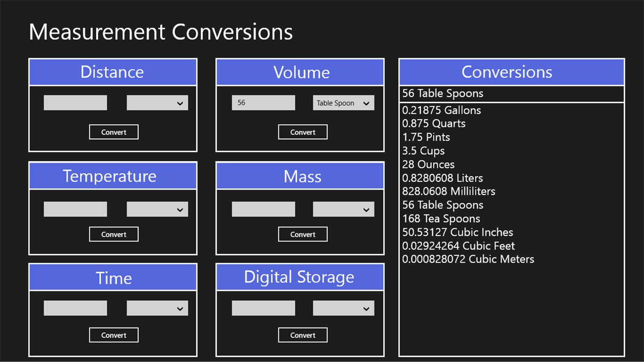
Task: Open the Volume unit dropdown showing Table Spoon
Action: pos(343,102)
